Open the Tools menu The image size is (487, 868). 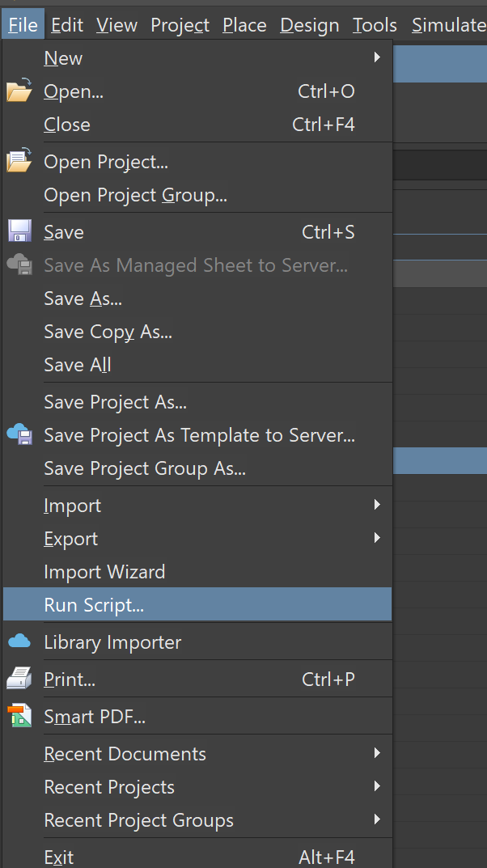tap(375, 25)
